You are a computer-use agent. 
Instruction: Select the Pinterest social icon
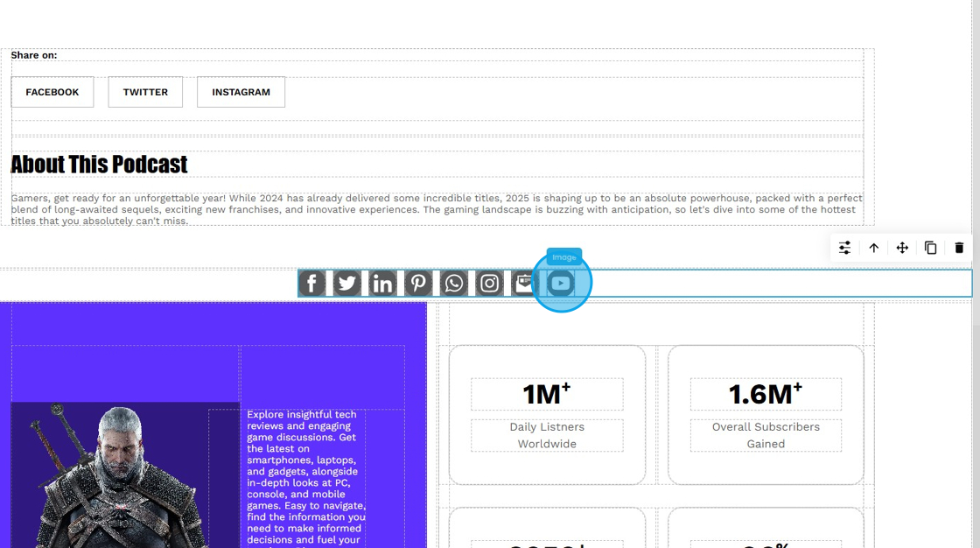[x=418, y=284]
